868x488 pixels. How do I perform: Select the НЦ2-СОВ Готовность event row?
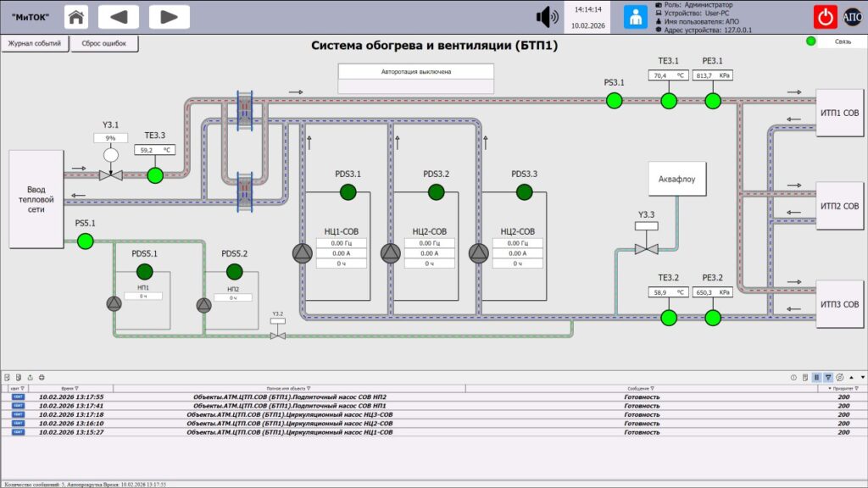pos(434,424)
